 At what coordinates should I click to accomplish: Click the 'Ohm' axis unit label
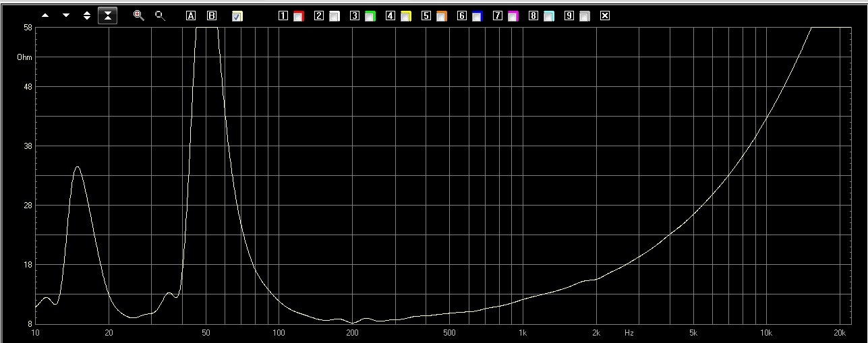25,57
